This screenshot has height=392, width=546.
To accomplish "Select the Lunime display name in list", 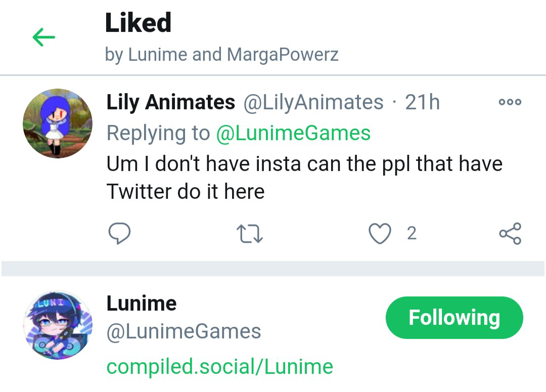I will pyautogui.click(x=142, y=303).
